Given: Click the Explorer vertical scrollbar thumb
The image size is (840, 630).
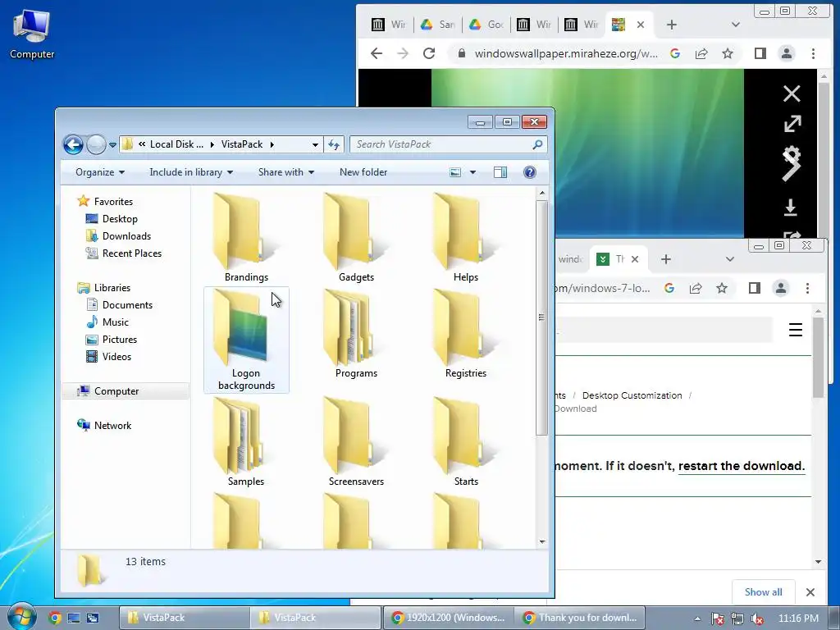Looking at the screenshot, I should (x=541, y=317).
